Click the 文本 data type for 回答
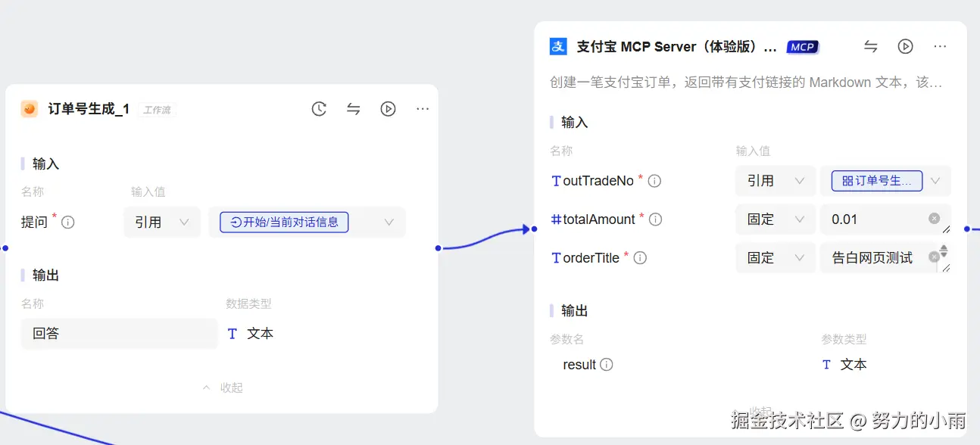980x445 pixels. coord(260,334)
